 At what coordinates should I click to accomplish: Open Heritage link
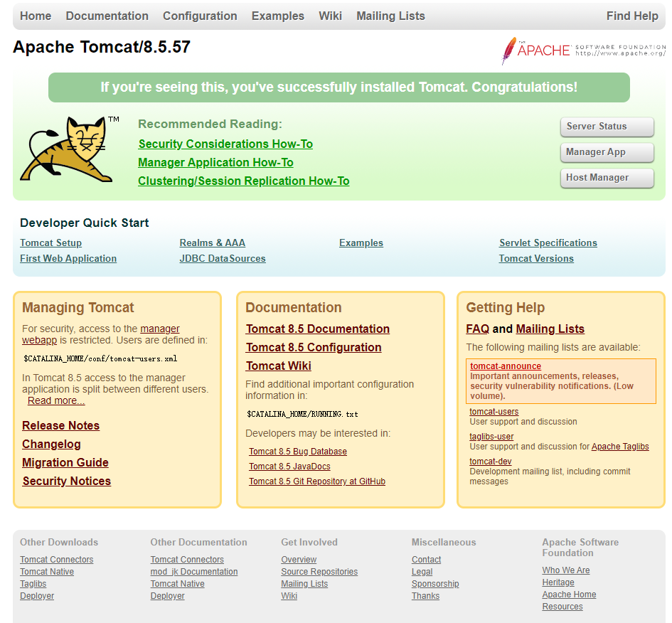pyautogui.click(x=558, y=582)
